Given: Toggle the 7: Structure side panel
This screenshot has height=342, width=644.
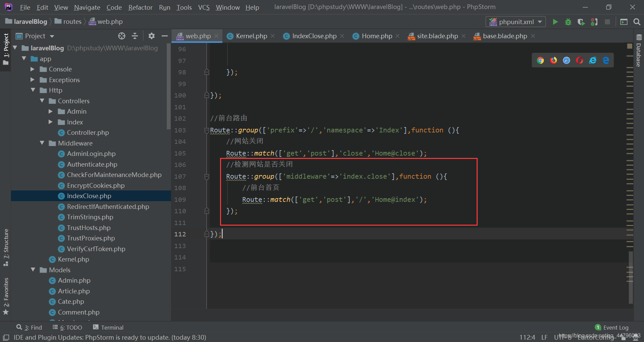Looking at the screenshot, I should [6, 247].
